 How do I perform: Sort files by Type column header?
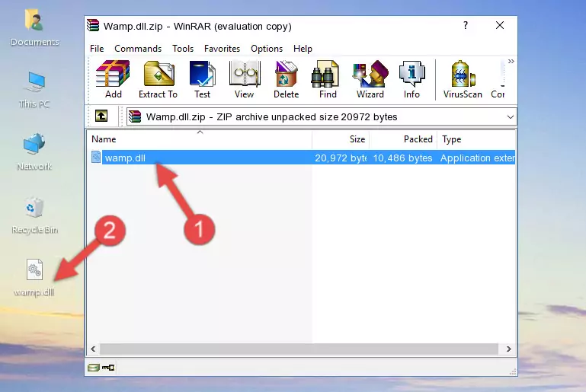pos(476,139)
